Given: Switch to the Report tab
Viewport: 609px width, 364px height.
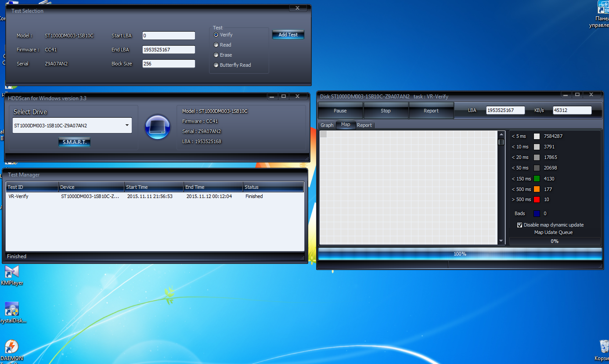Looking at the screenshot, I should point(364,125).
